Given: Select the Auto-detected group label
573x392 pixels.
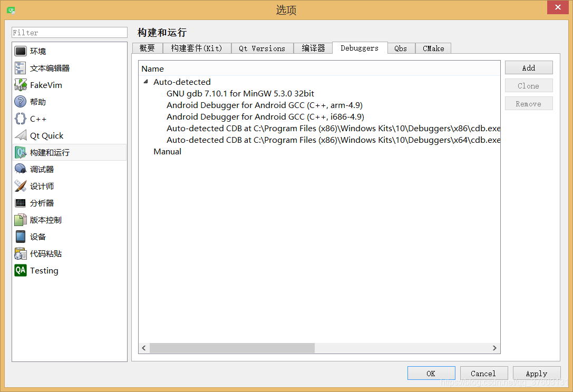Looking at the screenshot, I should [x=182, y=82].
